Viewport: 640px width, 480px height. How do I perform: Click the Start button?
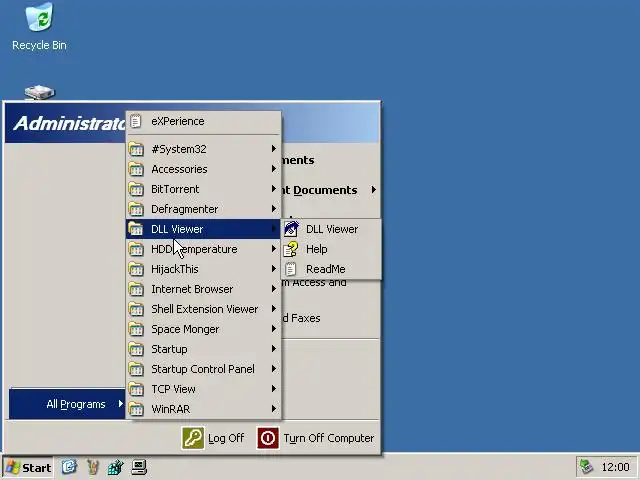point(28,467)
